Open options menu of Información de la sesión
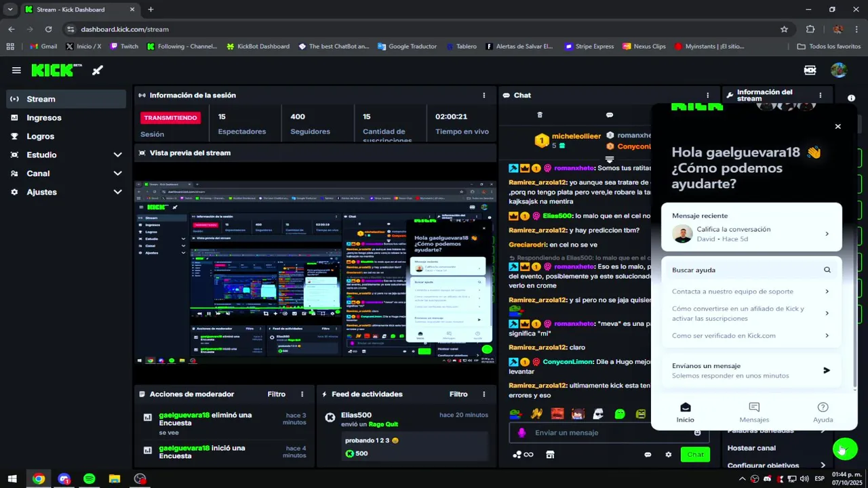 (x=484, y=96)
